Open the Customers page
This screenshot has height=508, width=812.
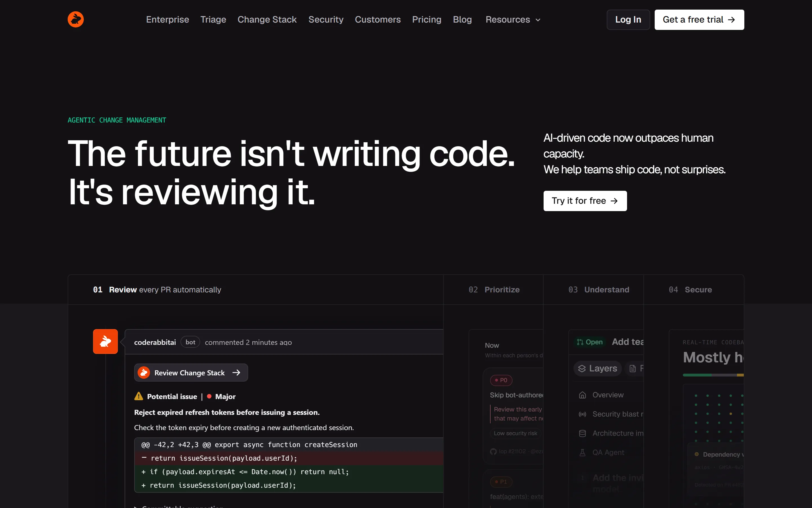pos(378,19)
